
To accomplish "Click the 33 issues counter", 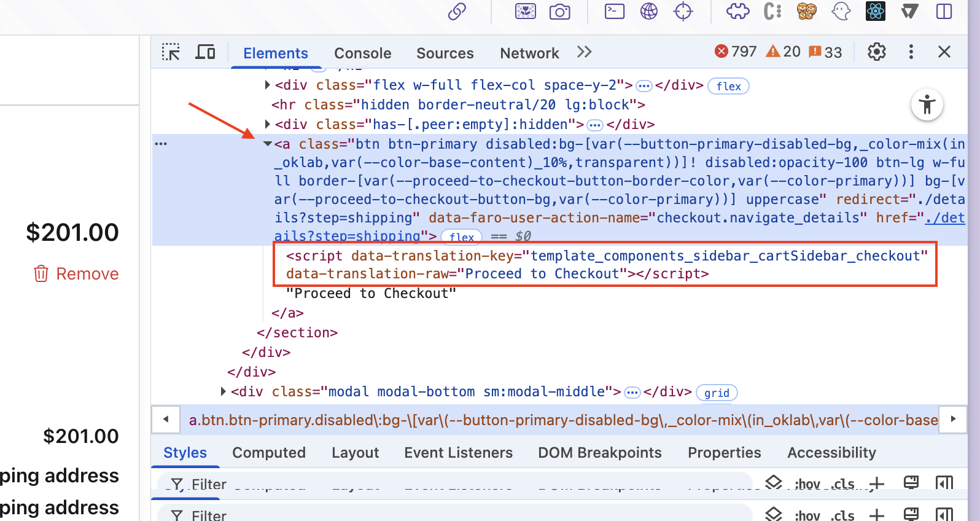I will pyautogui.click(x=826, y=52).
